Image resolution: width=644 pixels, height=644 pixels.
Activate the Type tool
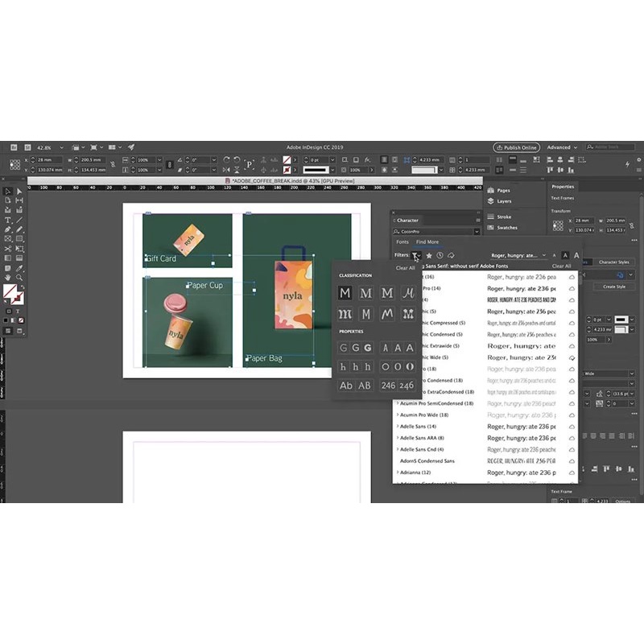coord(8,220)
